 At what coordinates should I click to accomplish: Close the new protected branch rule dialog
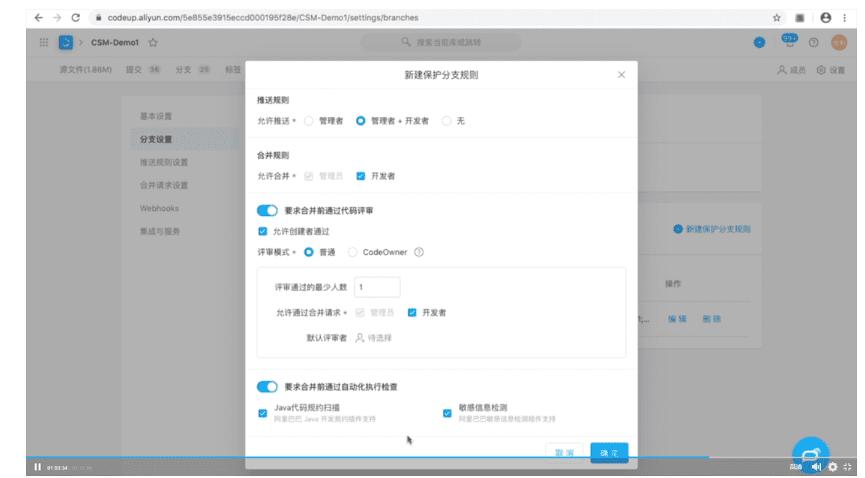click(621, 75)
